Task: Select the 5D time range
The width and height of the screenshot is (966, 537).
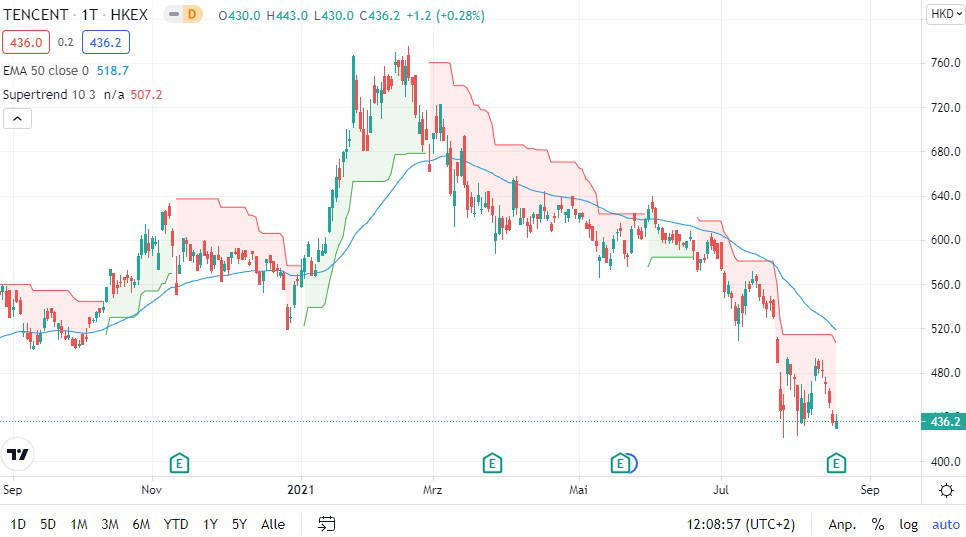Action: (x=48, y=525)
